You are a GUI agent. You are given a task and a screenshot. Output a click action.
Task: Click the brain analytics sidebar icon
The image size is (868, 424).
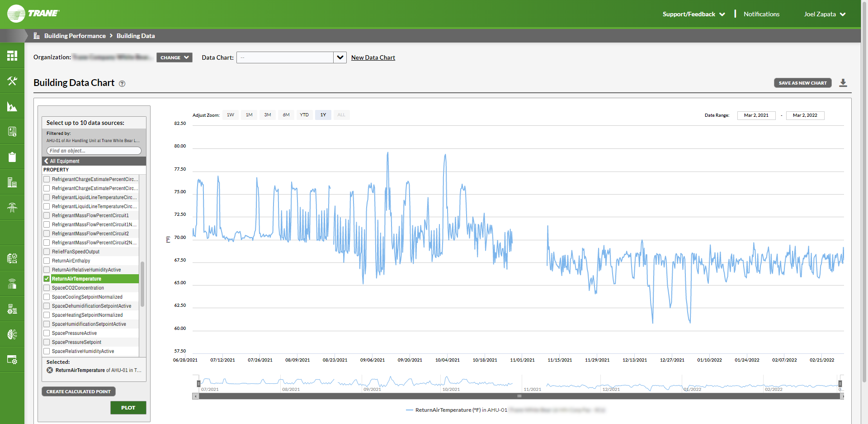click(12, 334)
